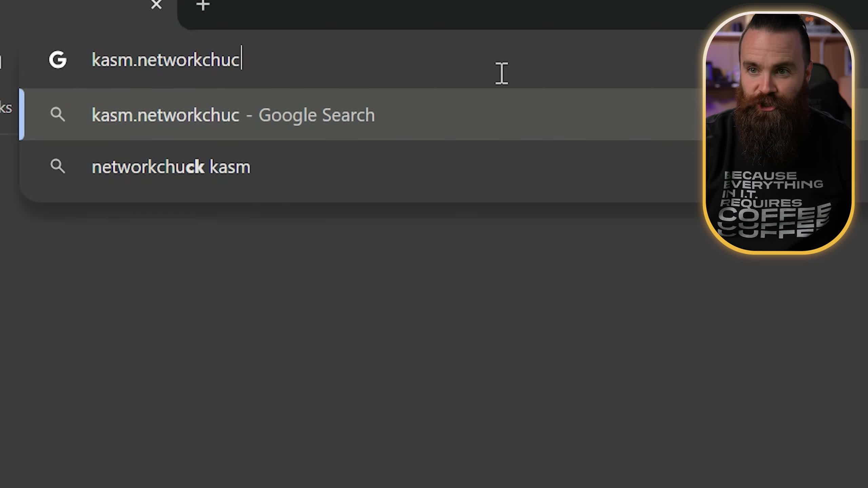Close the current browser tab

[x=156, y=5]
